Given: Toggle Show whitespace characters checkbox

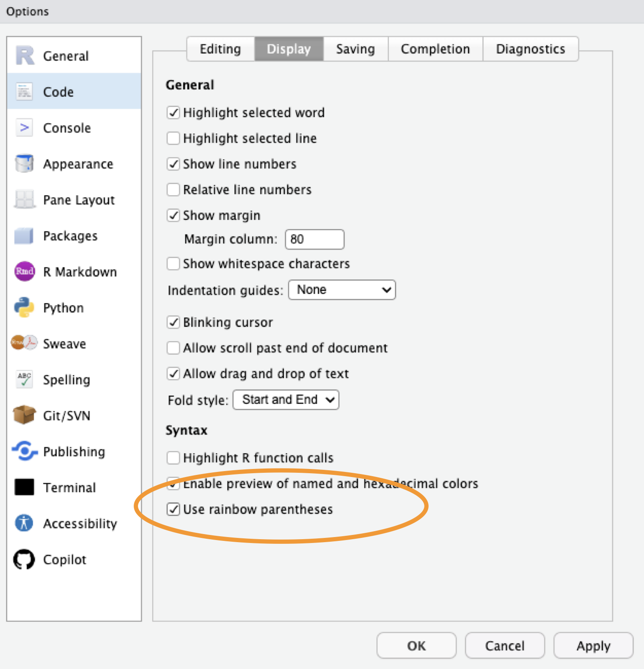Looking at the screenshot, I should tap(173, 264).
